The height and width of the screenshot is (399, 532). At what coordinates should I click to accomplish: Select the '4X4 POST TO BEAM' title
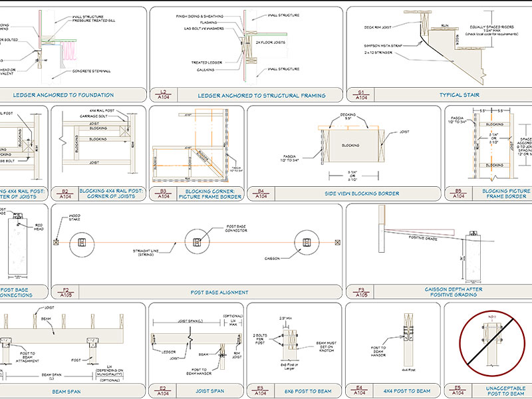click(x=407, y=391)
